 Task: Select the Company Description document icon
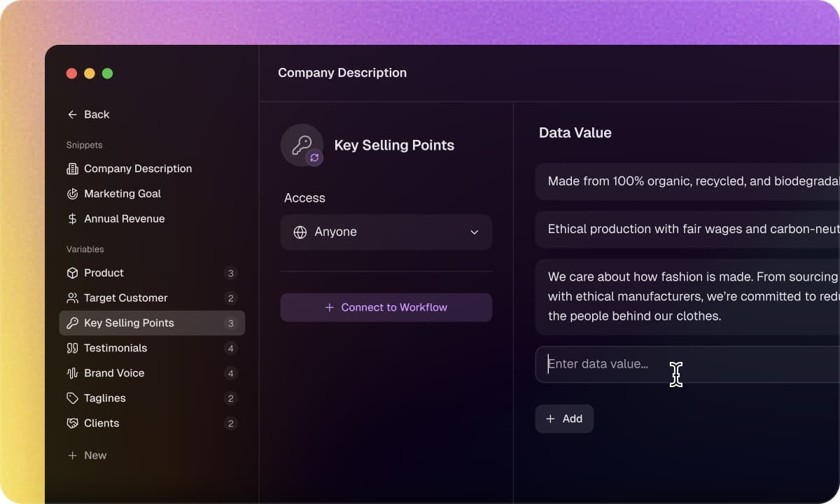(73, 169)
